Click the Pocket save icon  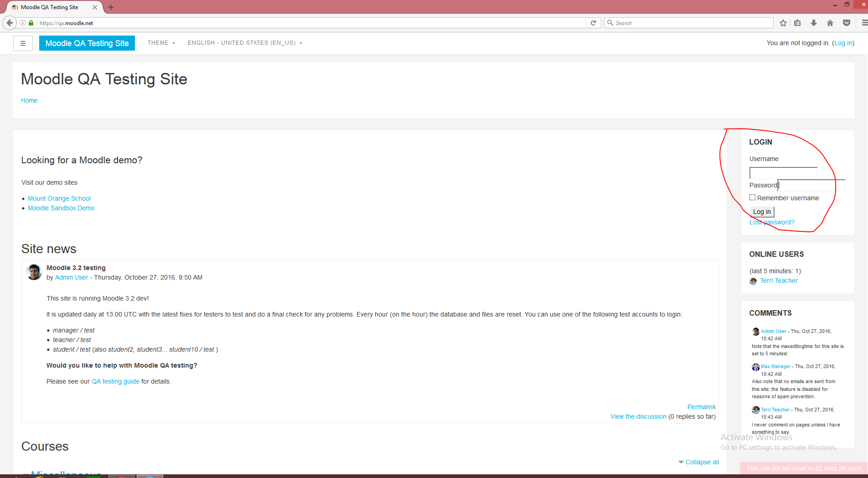[x=847, y=23]
